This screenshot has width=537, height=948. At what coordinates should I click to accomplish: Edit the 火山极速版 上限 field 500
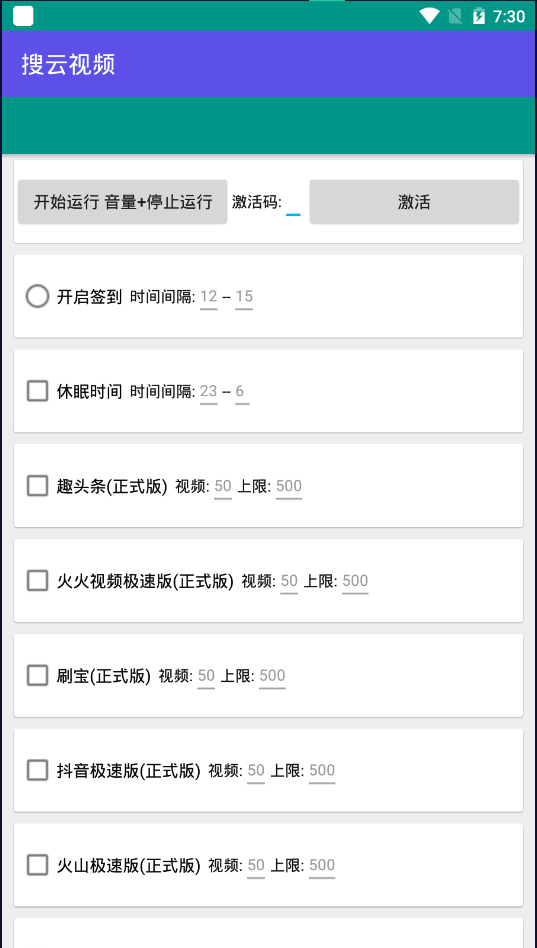[x=322, y=866]
